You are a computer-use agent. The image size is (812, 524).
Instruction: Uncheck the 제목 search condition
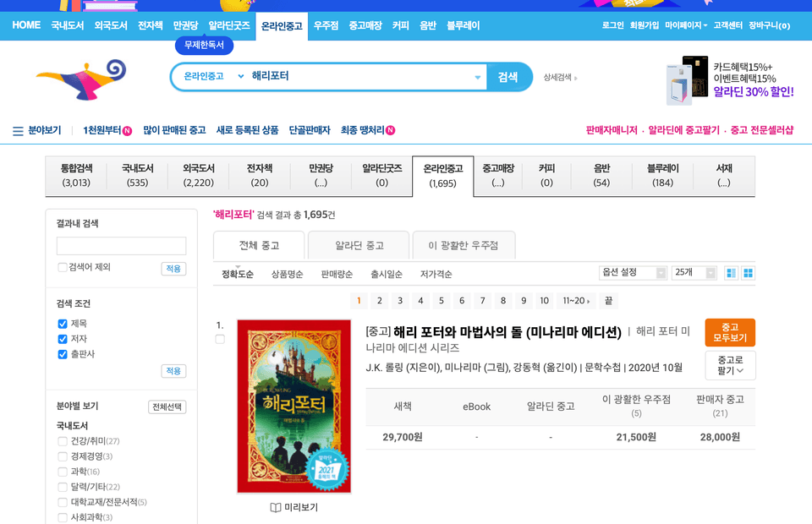63,324
